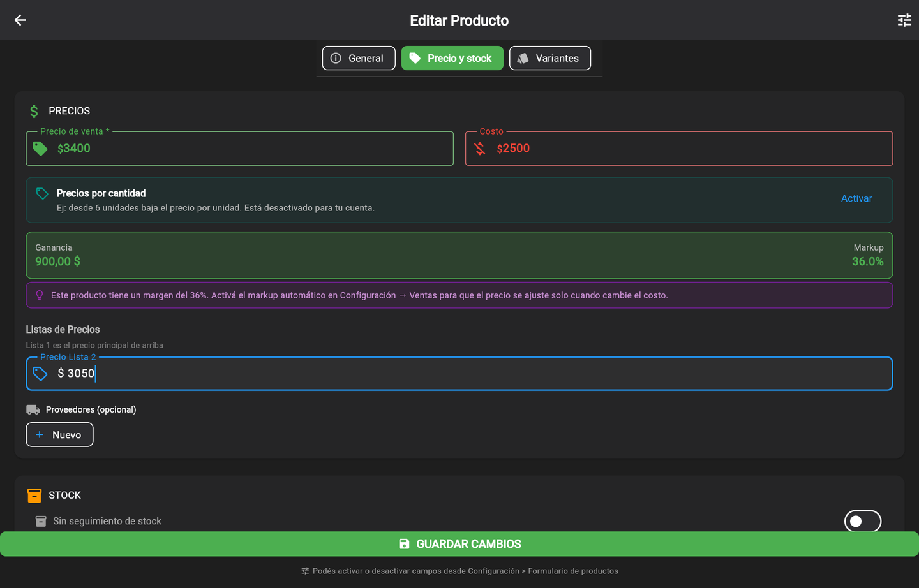This screenshot has width=919, height=588.
Task: Toggle Sin seguimiento de stock switch
Action: tap(863, 521)
